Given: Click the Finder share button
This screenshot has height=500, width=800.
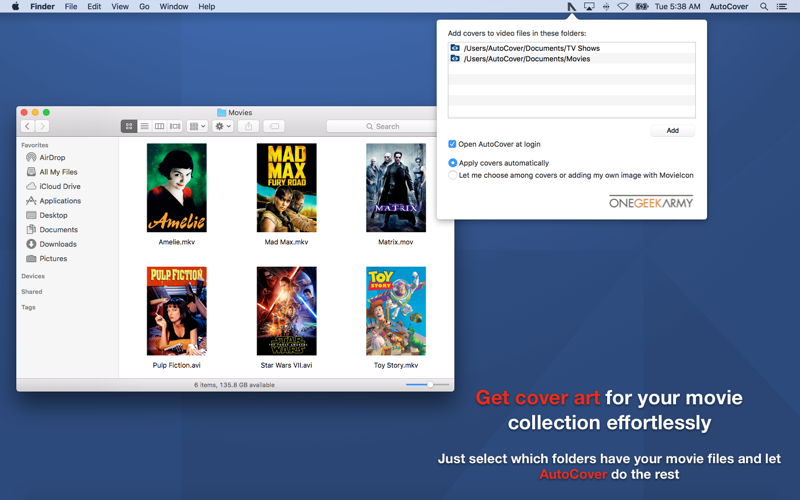Looking at the screenshot, I should click(x=248, y=126).
